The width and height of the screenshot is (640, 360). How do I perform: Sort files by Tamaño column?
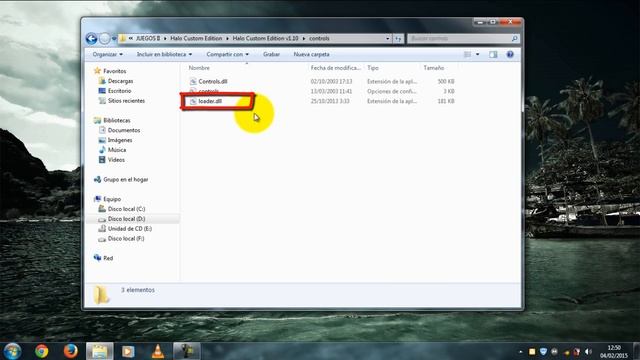433,68
